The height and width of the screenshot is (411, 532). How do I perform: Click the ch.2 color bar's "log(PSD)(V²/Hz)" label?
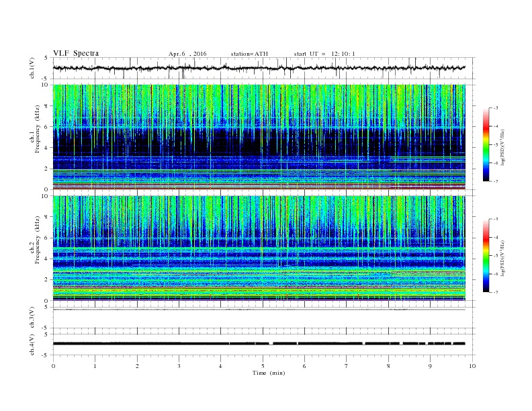pos(503,258)
